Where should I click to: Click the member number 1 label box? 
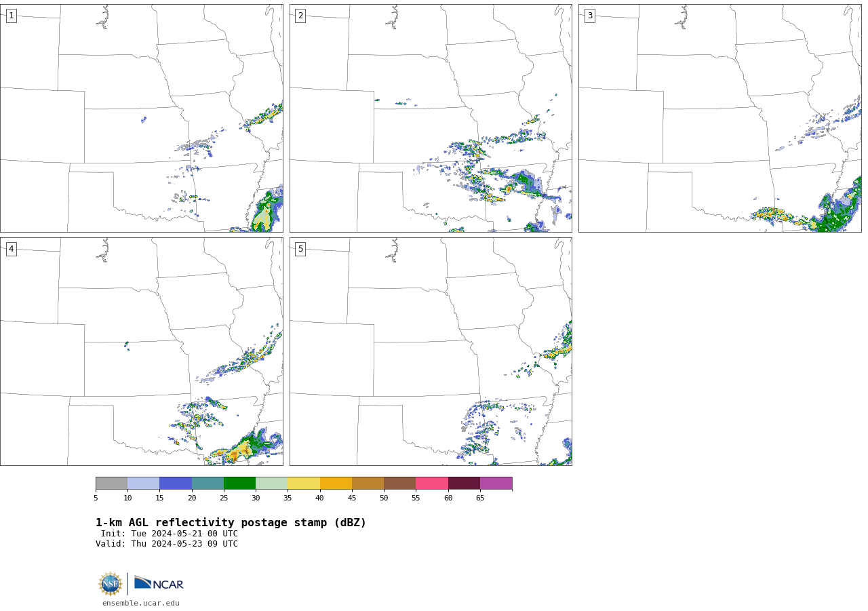pos(11,16)
